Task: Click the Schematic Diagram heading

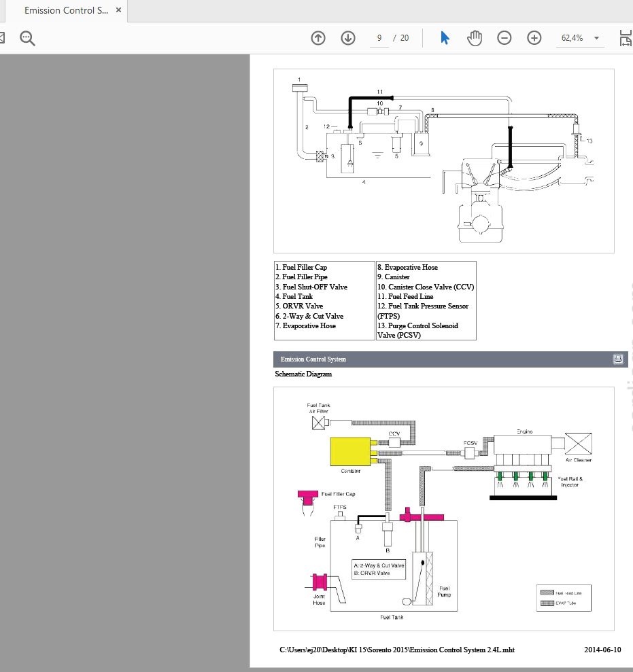Action: (303, 374)
